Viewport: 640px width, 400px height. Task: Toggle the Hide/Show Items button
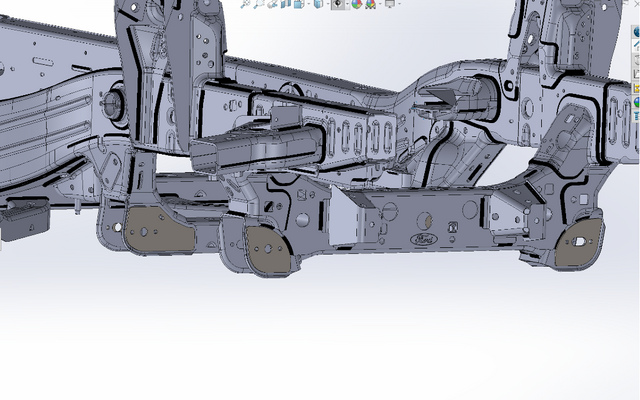(338, 4)
